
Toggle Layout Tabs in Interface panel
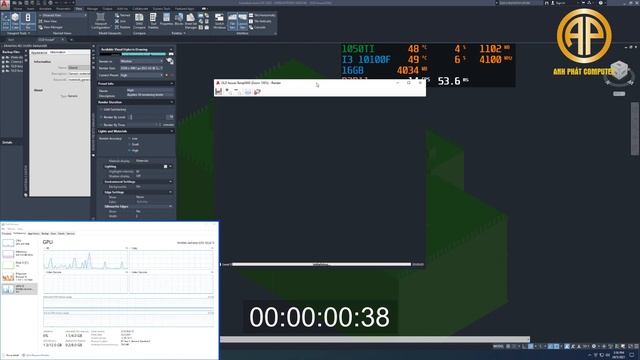click(x=242, y=21)
